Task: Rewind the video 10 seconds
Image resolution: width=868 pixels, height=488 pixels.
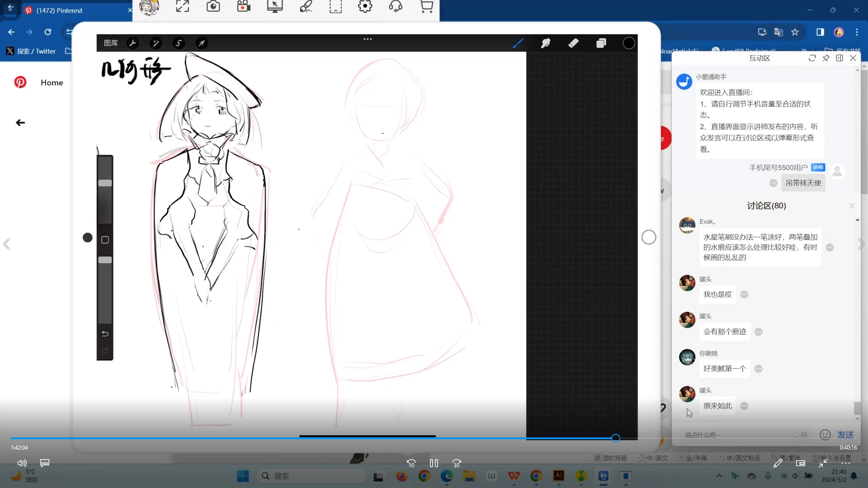Action: [x=411, y=463]
